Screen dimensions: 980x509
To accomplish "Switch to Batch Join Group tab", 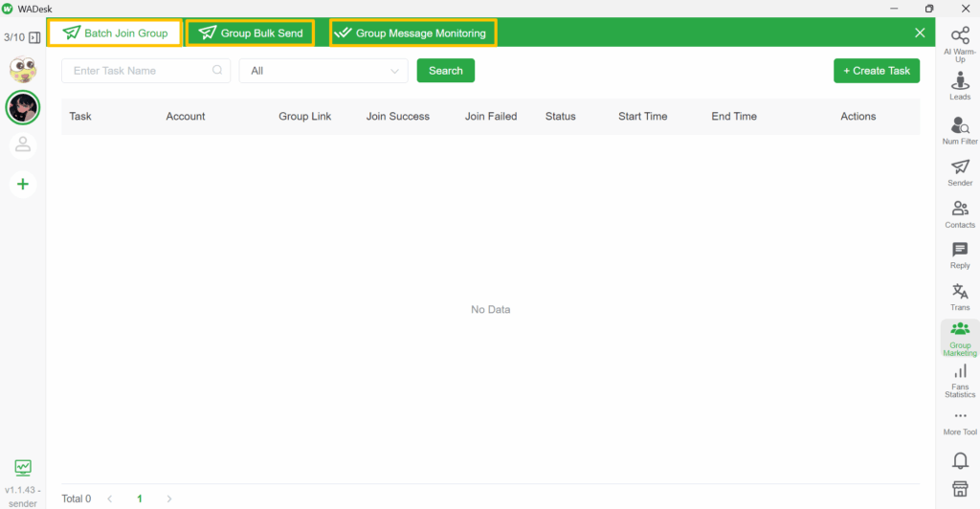I will (x=116, y=33).
